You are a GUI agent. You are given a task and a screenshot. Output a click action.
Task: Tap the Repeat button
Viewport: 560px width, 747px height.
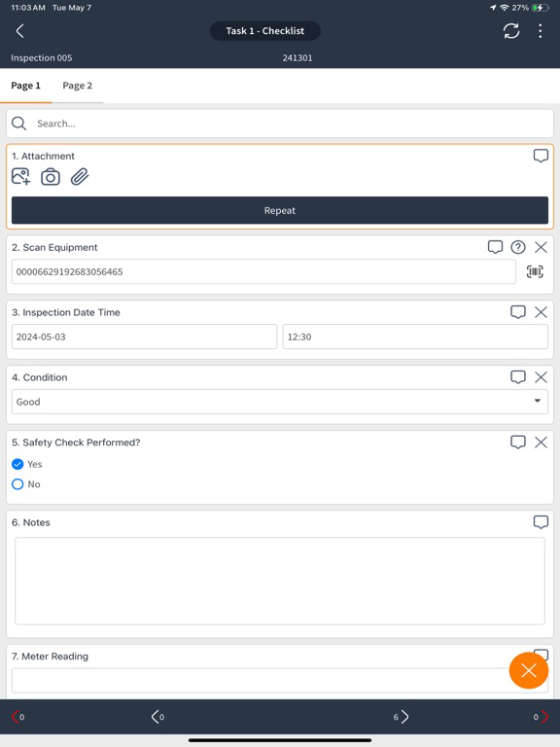point(280,210)
